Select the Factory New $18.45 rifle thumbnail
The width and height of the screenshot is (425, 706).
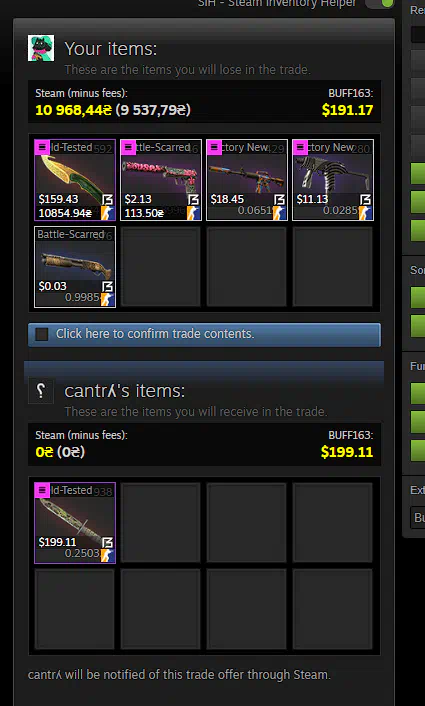click(247, 180)
